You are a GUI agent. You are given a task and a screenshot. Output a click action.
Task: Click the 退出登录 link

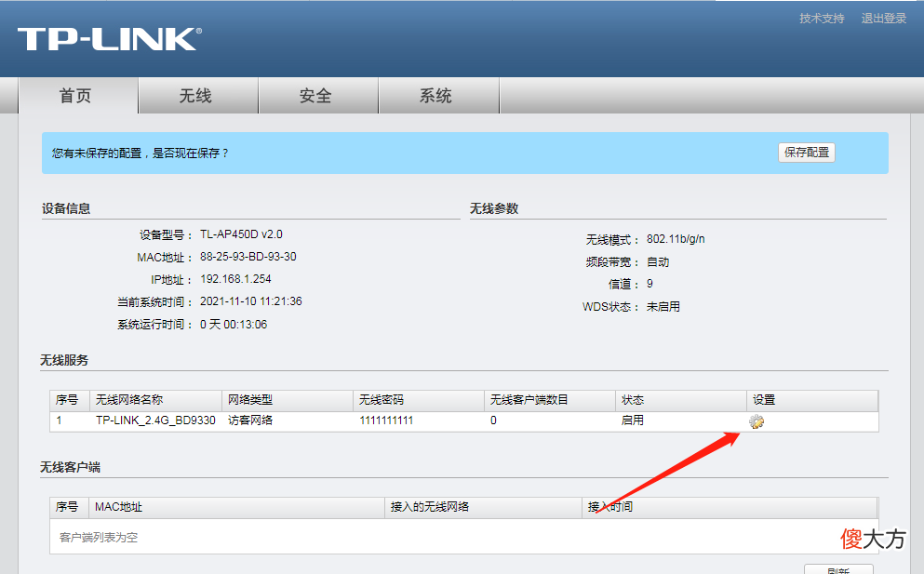883,19
